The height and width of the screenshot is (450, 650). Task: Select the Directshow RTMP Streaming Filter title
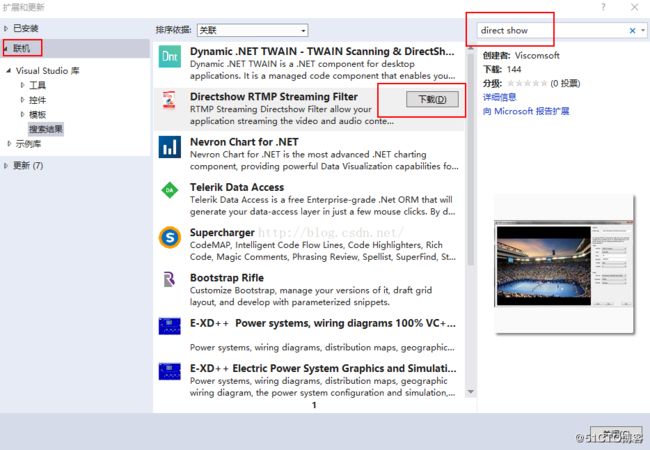(x=274, y=97)
